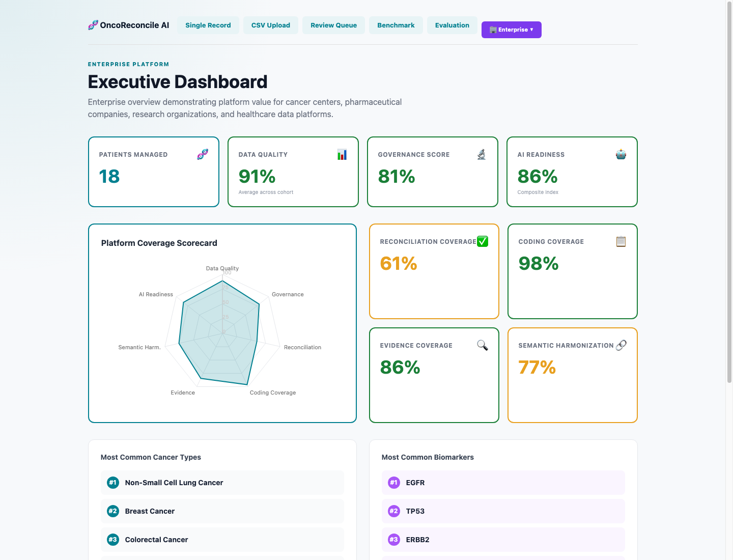733x560 pixels.
Task: Click the purple #1 badge beside EGFR
Action: [394, 483]
